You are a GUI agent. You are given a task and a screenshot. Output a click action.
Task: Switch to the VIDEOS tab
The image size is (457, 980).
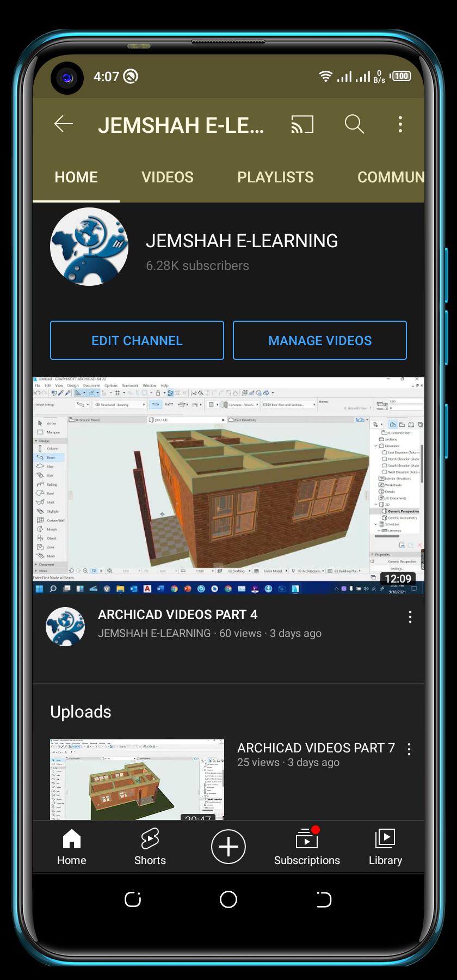168,177
